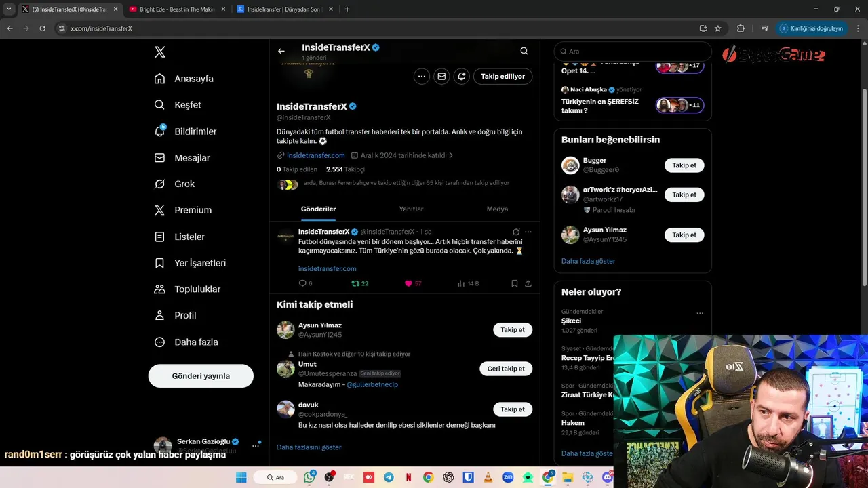Bookmark the InsideTransferX tweet
868x488 pixels.
(x=515, y=283)
